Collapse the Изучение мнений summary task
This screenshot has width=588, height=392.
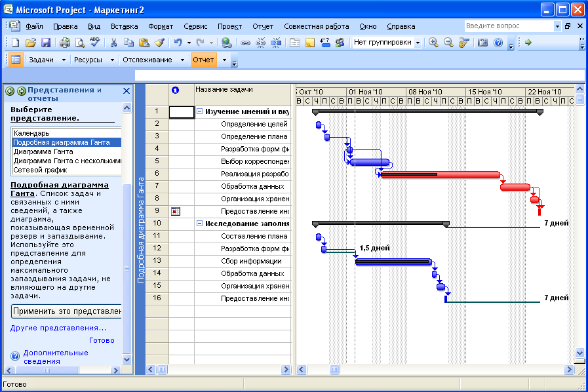tap(200, 111)
